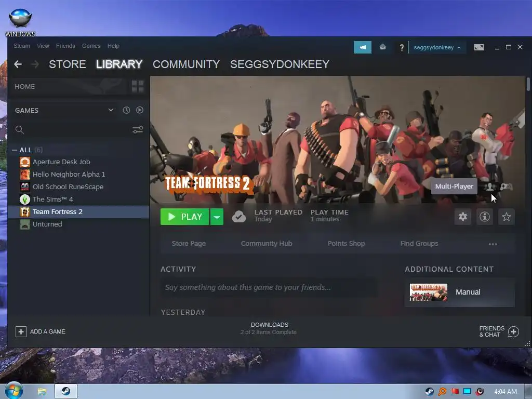The height and width of the screenshot is (399, 532).
Task: Click the Hello Neighbor Alpha 1 icon
Action: click(25, 175)
